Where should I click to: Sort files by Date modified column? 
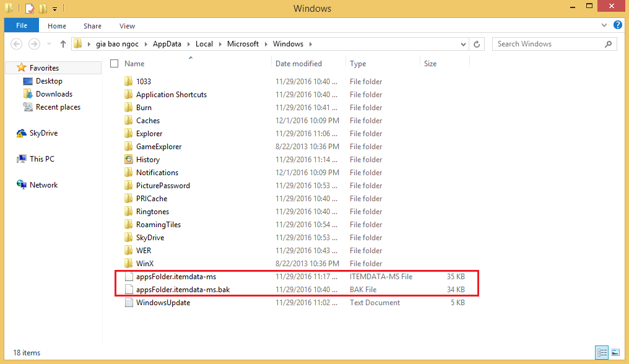click(x=298, y=63)
